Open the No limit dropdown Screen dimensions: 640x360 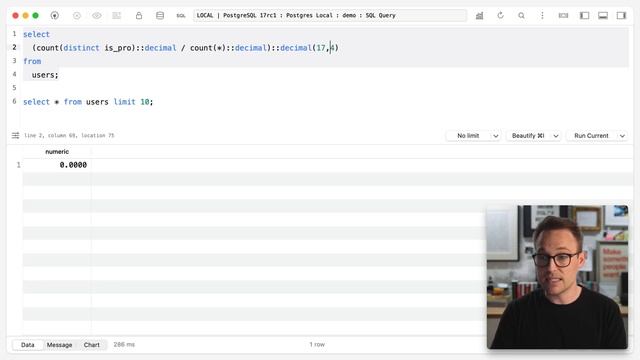[473, 136]
